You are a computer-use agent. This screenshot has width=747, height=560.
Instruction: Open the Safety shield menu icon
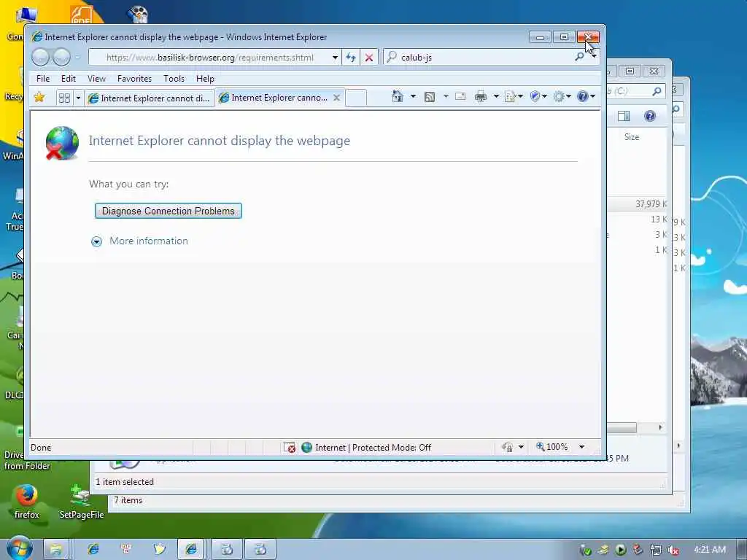tap(535, 97)
